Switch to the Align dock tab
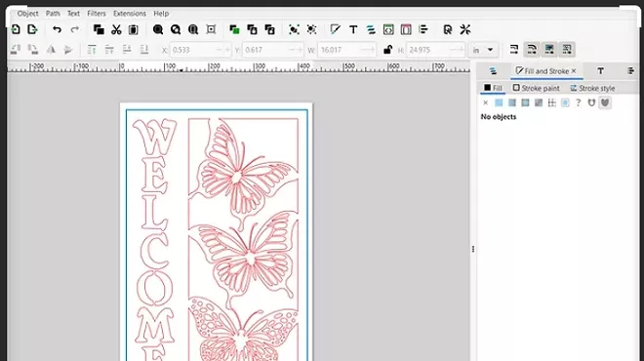644x361 pixels. (631, 71)
